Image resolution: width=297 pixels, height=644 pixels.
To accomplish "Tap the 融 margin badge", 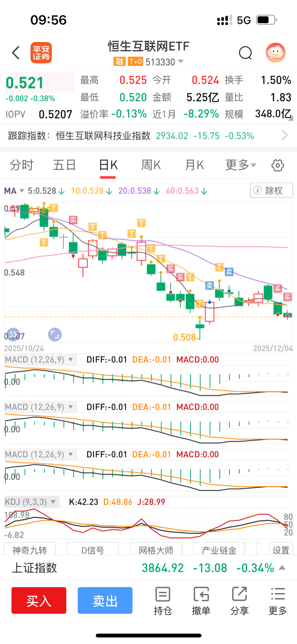I will coord(119,62).
